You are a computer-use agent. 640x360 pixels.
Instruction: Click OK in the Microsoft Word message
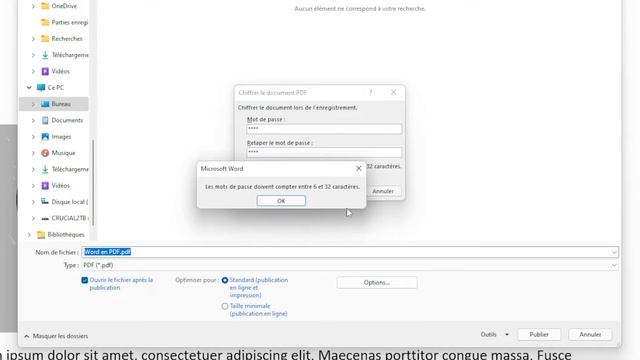[x=281, y=201]
